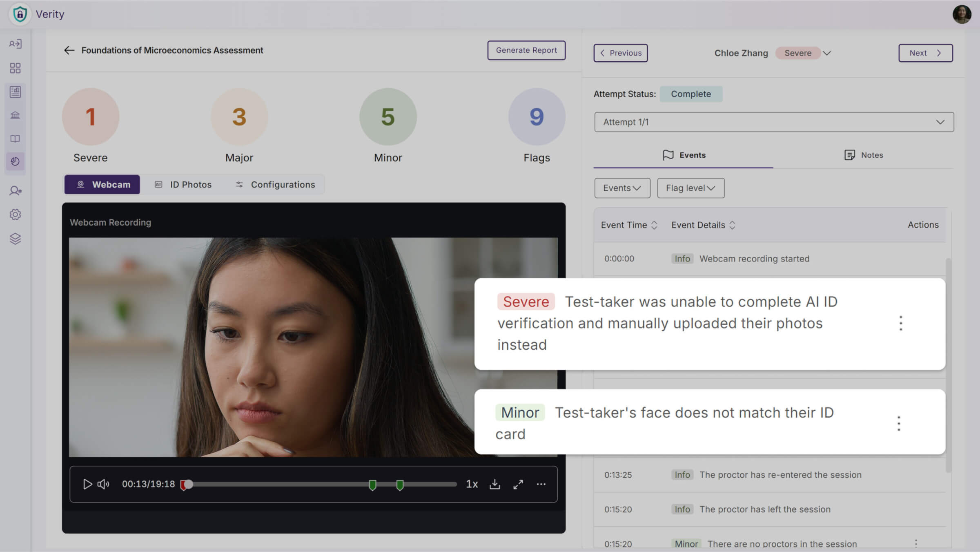This screenshot has width=980, height=552.
Task: Click the institution building sidebar icon
Action: tap(15, 115)
